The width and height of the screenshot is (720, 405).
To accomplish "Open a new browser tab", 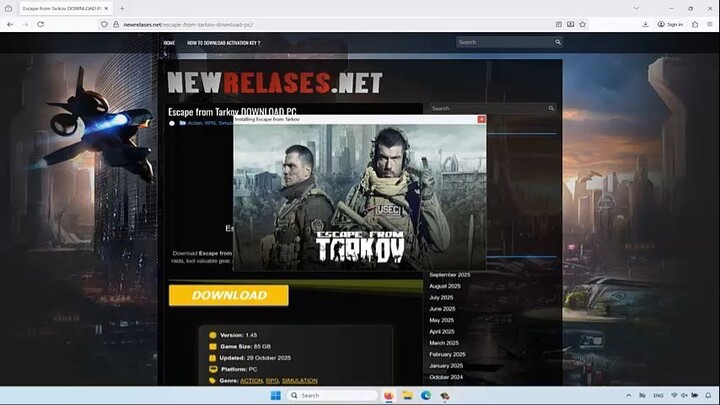I will pos(122,8).
